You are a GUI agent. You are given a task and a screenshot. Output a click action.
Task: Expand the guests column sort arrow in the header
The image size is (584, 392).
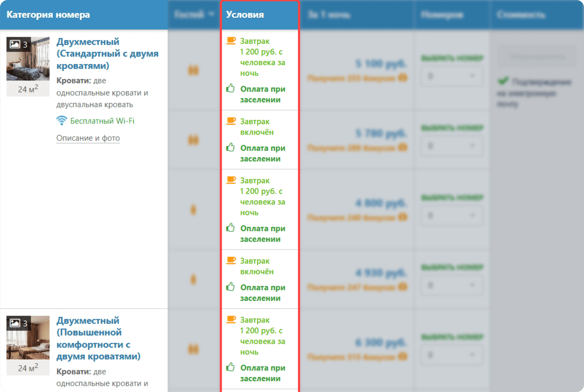coord(211,14)
